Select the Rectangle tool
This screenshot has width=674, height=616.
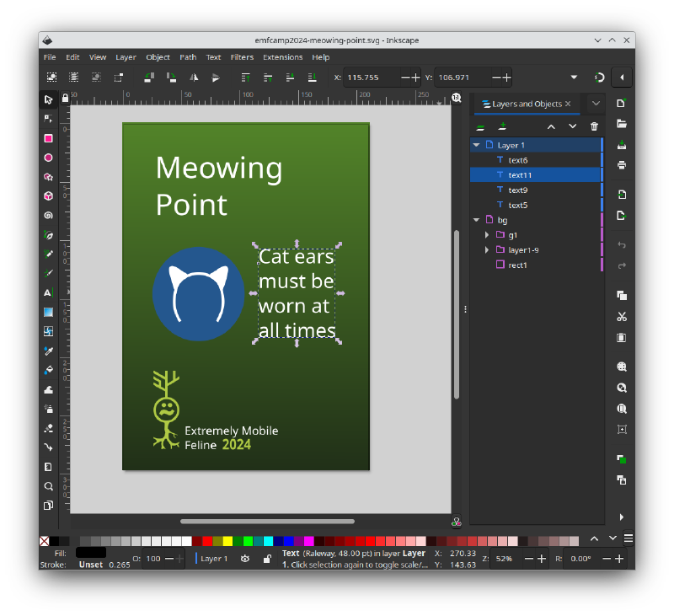48,138
